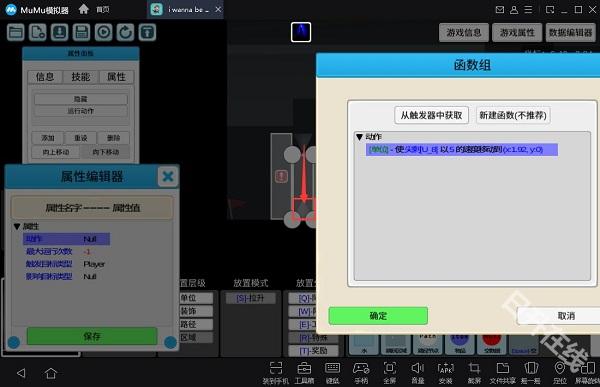Screen dimensions: 600x387
Task: Click the red circle item in object palette
Action: coord(492,344)
